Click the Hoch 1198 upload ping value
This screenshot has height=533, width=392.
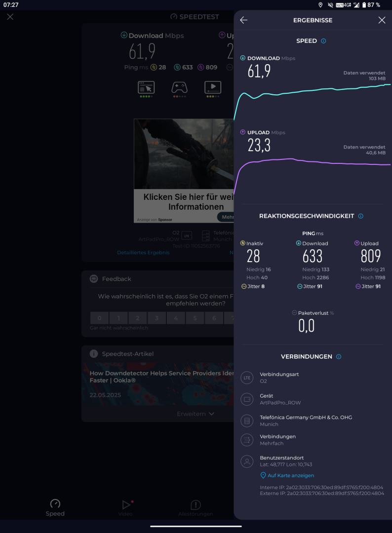pos(373,277)
